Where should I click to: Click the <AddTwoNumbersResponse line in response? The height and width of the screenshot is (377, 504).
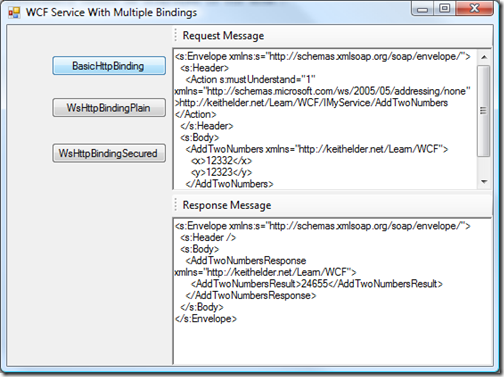[x=246, y=260]
